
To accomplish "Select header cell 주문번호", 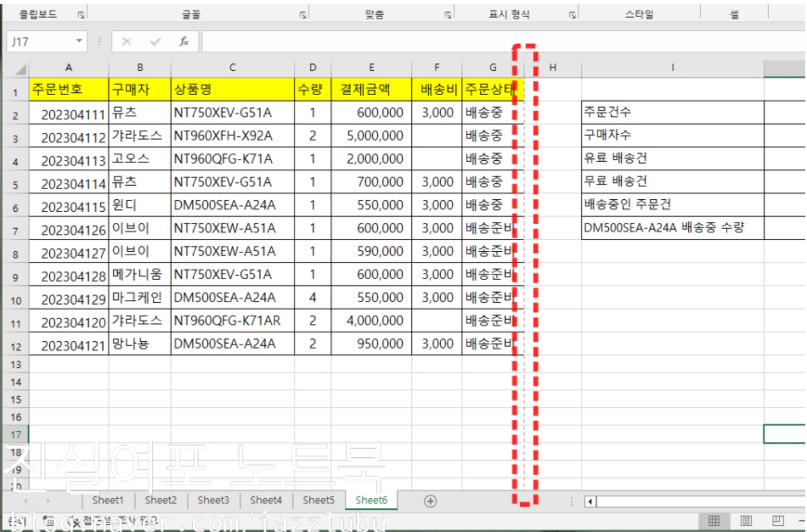I will (x=69, y=89).
